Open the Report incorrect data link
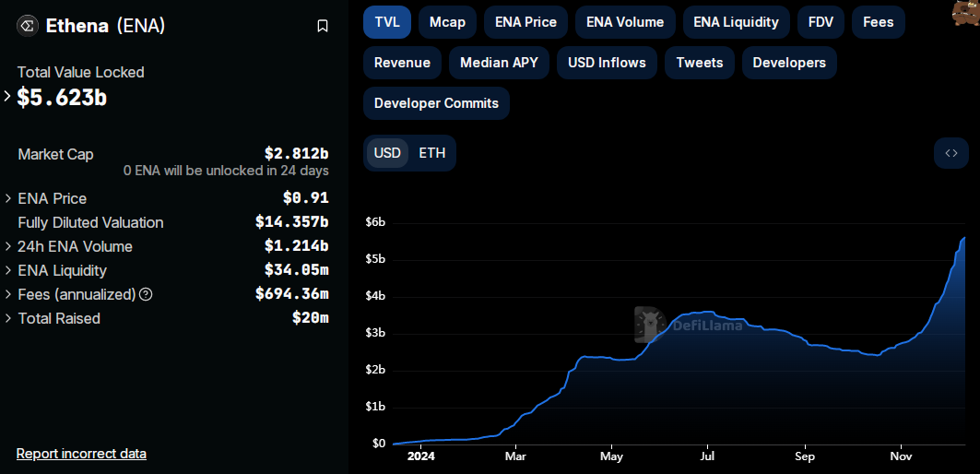The image size is (980, 474). coord(81,454)
